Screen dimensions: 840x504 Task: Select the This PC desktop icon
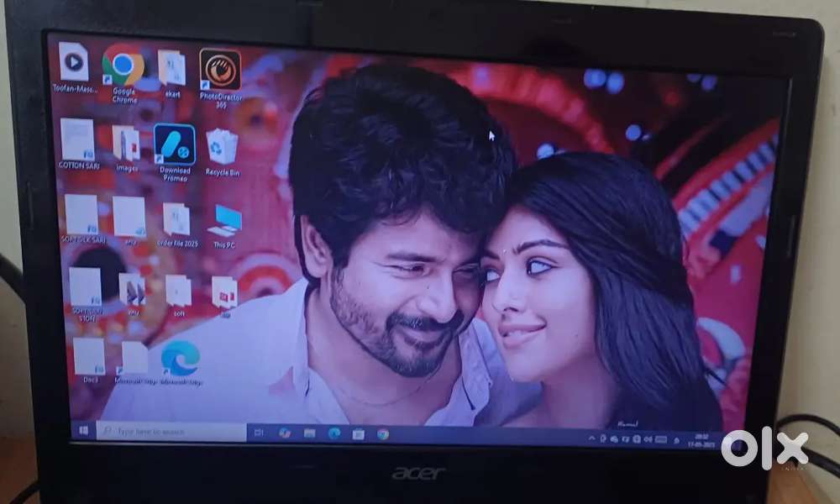[224, 222]
